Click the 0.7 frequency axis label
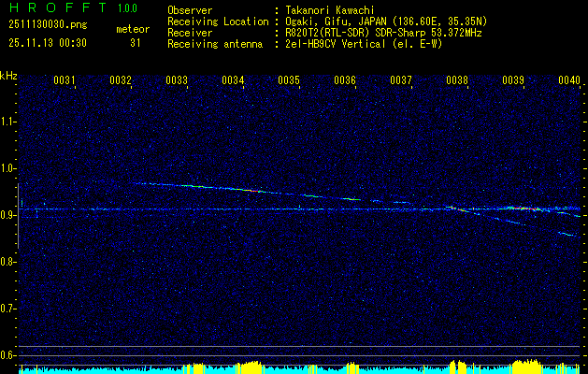Screen dimensions: 588x374 [x=8, y=308]
